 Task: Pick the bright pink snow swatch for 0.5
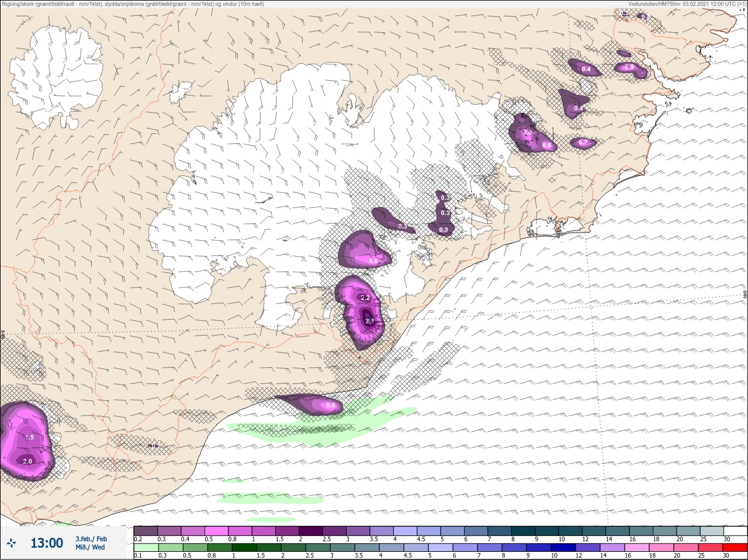click(x=216, y=531)
